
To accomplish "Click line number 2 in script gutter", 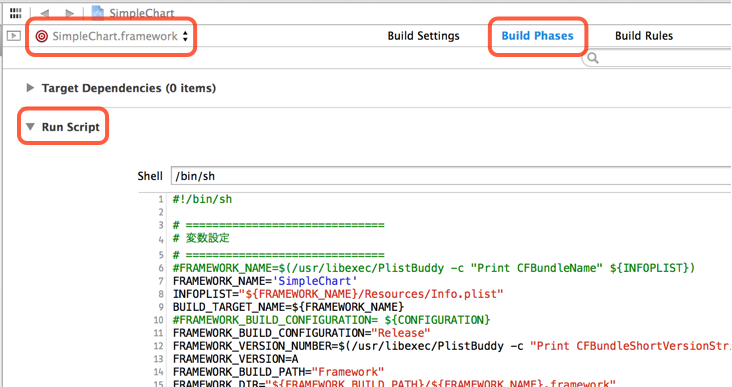I will coord(161,212).
